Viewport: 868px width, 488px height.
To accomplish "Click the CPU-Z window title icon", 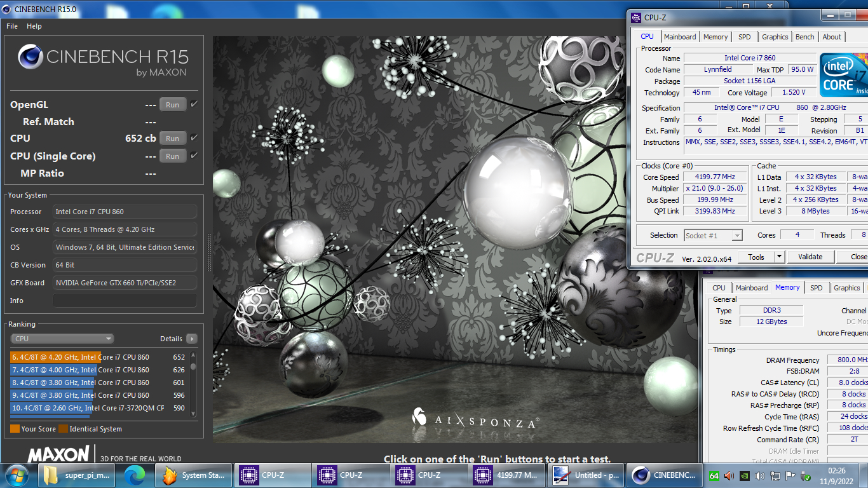I will [x=637, y=17].
